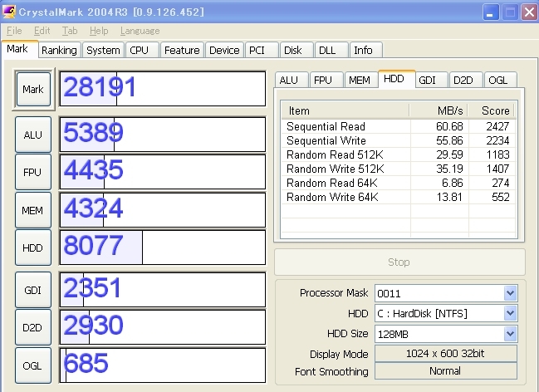This screenshot has width=539, height=392.
Task: Start the ALU benchmark
Action: click(33, 134)
